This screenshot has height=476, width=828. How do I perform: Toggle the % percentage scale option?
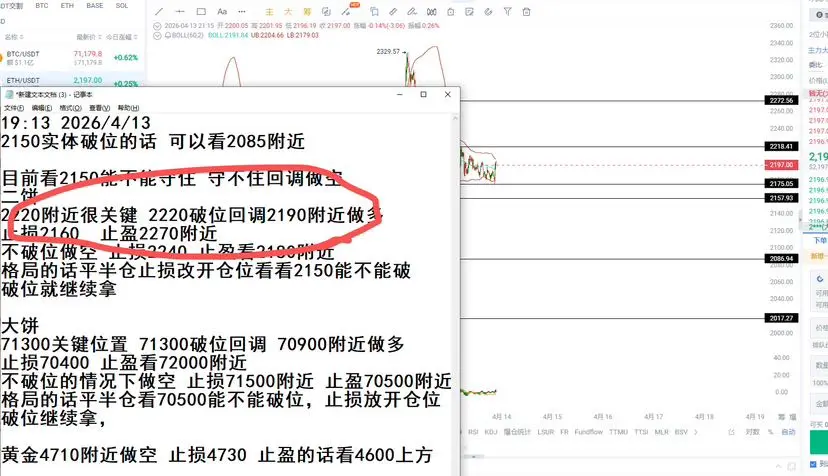770,432
